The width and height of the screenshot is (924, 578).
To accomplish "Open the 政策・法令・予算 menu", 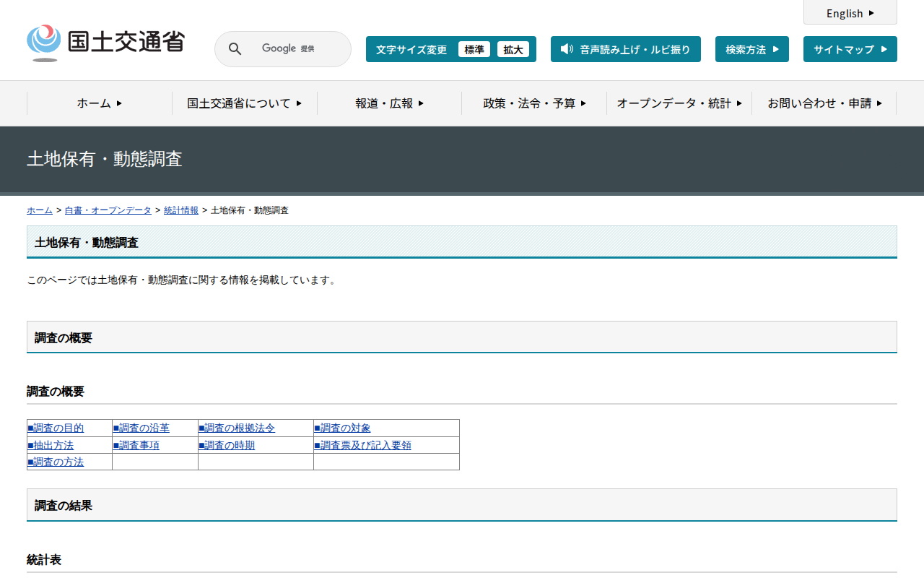I will click(534, 103).
